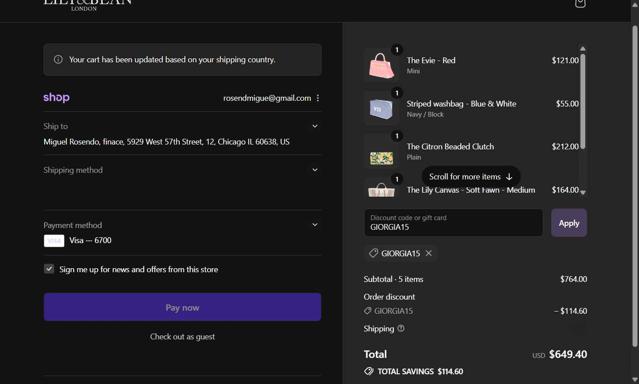639x384 pixels.
Task: Click the page vertical scrollbar
Action: tap(635, 186)
